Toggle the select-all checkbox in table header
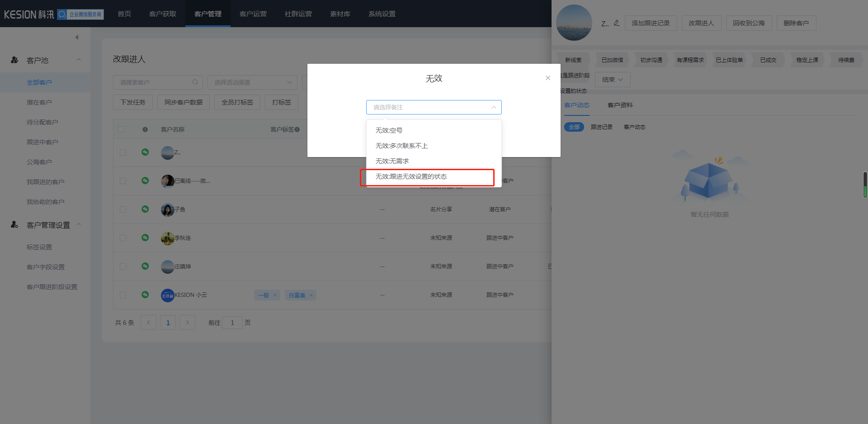The image size is (868, 424). pos(121,129)
